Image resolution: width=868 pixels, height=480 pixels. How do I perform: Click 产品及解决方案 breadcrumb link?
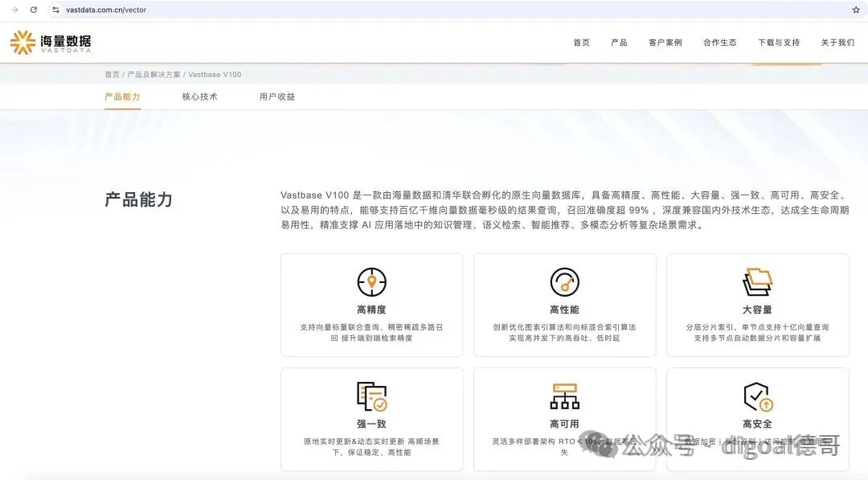(154, 74)
